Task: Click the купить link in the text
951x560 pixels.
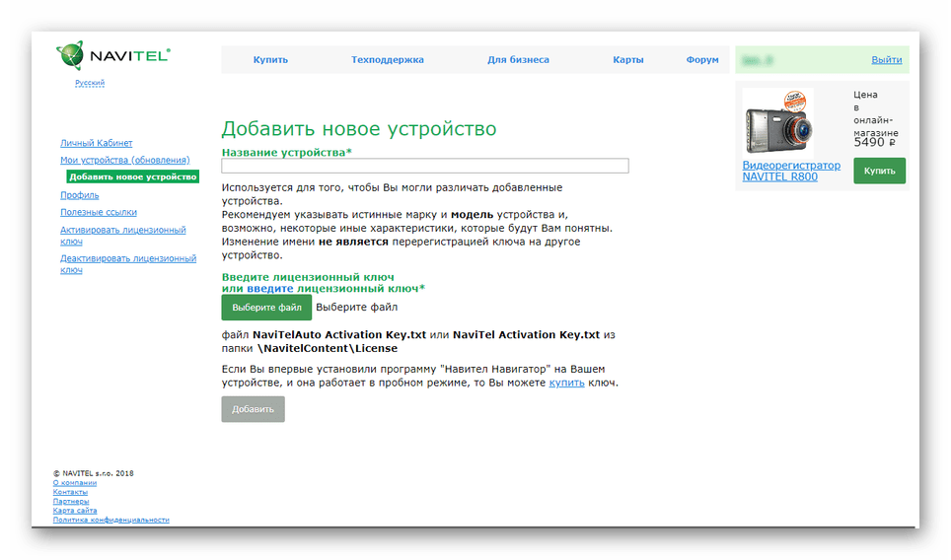Action: (x=566, y=384)
